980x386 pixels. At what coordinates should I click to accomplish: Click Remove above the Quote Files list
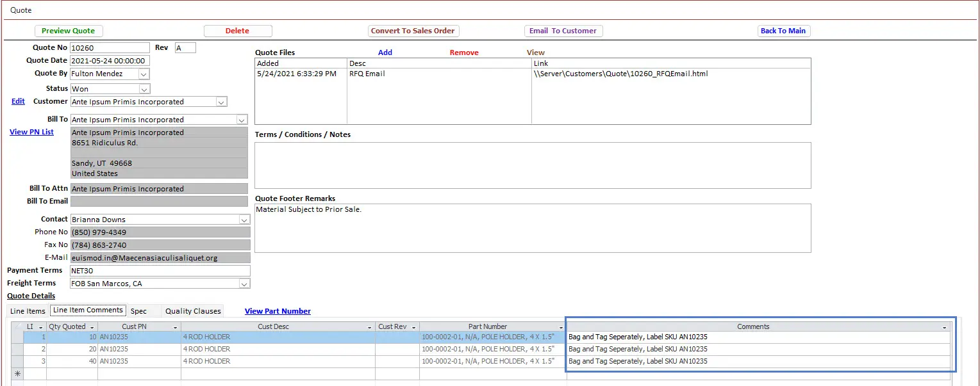coord(464,52)
